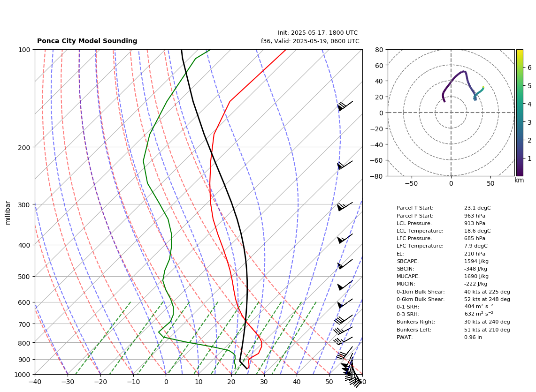This screenshot has height=392, width=536.
Task: Click the wind barb beside 300 millibar line
Action: pos(345,206)
